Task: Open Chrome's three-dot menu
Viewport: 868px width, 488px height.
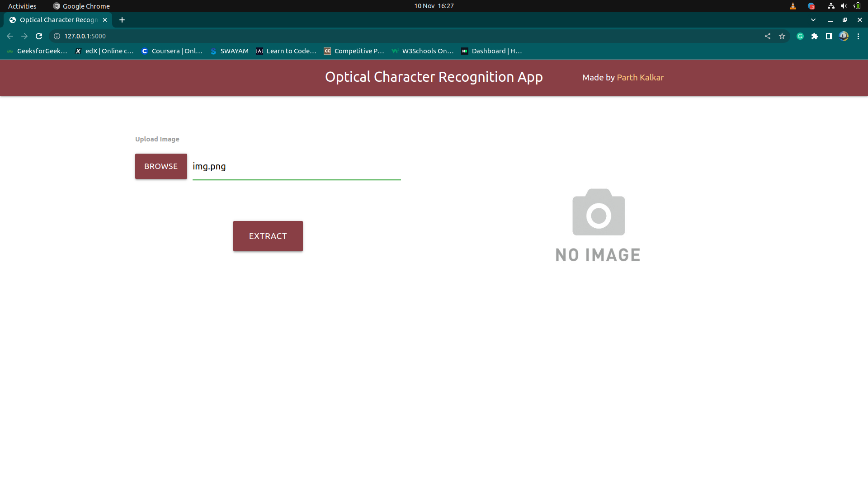Action: 859,36
